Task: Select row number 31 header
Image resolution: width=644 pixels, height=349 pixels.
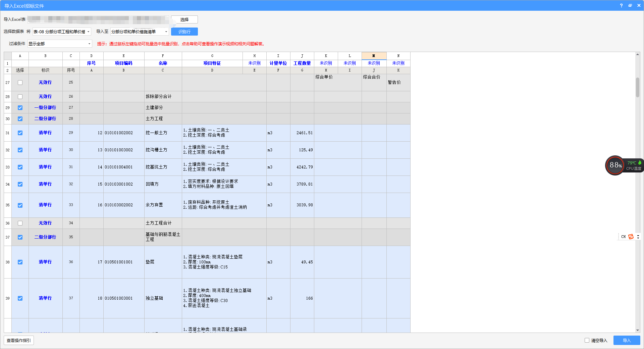Action: coord(8,133)
